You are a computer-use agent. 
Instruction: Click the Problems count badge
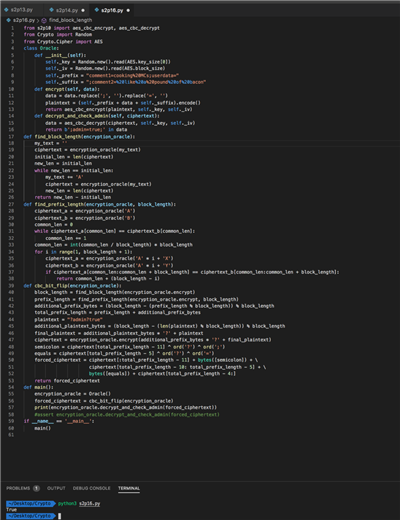[36, 488]
